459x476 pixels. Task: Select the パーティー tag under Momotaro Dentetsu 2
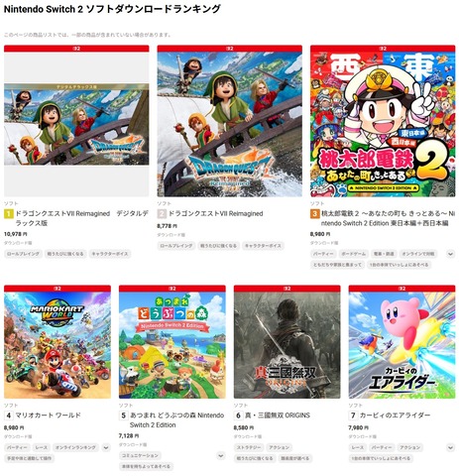323,254
